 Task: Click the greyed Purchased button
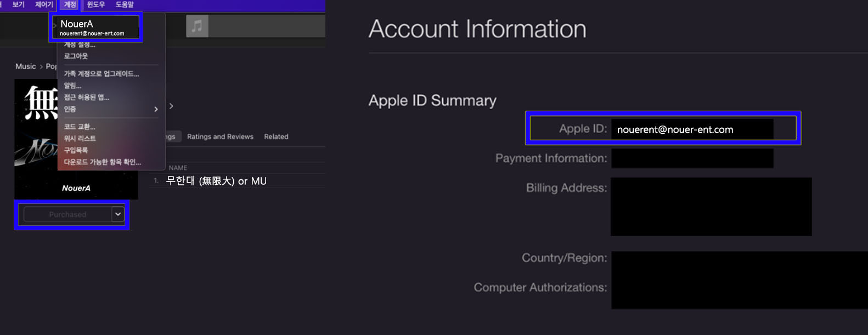coord(67,214)
